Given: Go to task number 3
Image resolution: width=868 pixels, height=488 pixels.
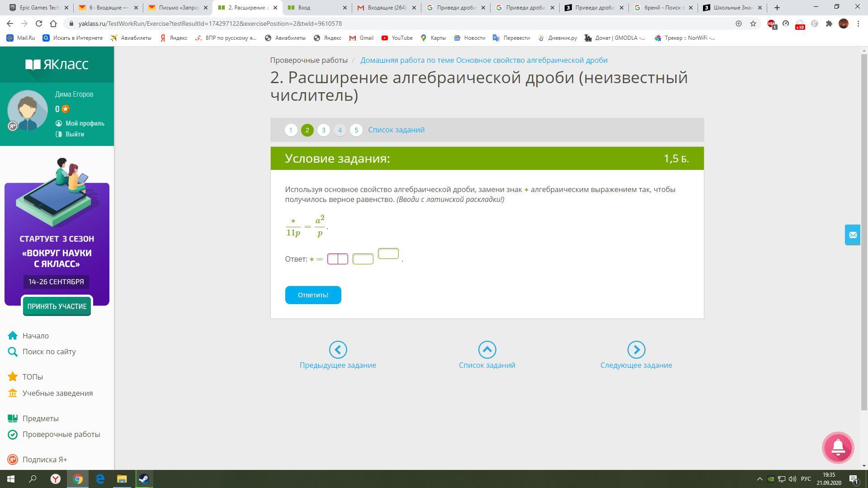Looking at the screenshot, I should tap(323, 130).
